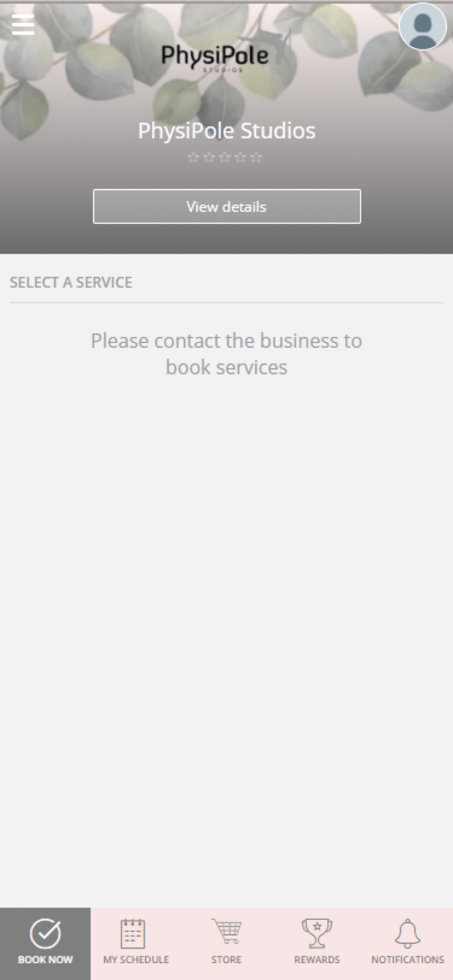Show the Notifications bell icon

(408, 933)
